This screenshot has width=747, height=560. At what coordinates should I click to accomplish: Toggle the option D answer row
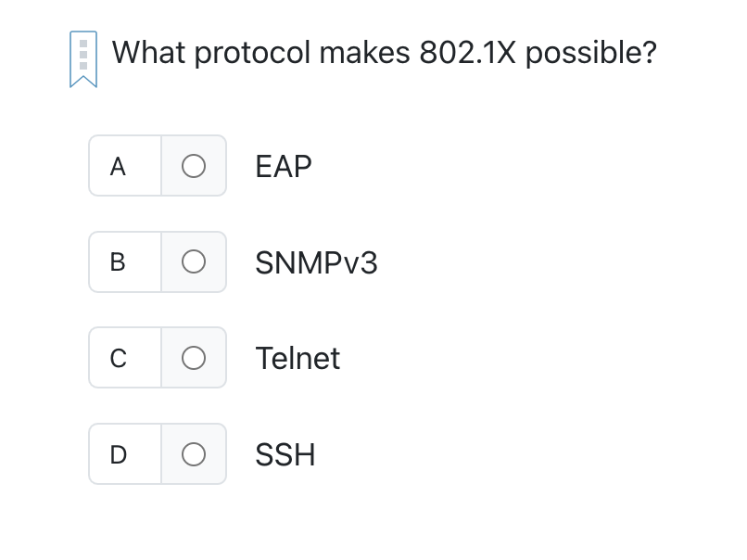click(158, 453)
